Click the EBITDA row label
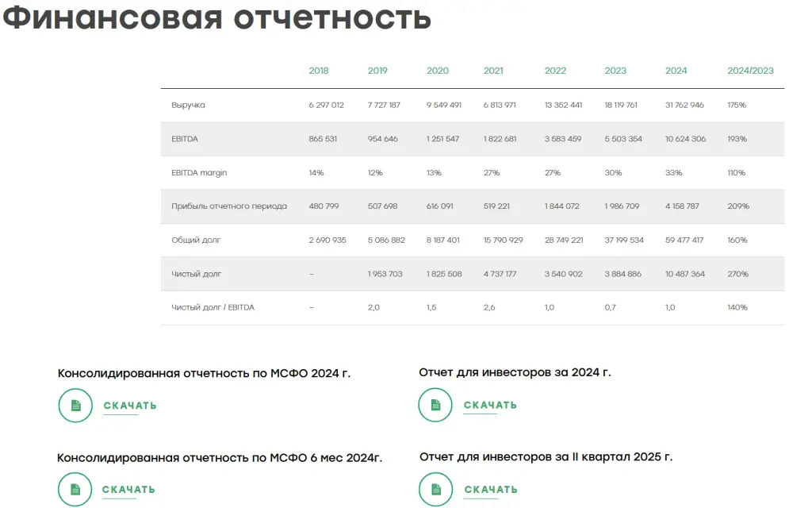Image resolution: width=812 pixels, height=508 pixels. coord(185,139)
